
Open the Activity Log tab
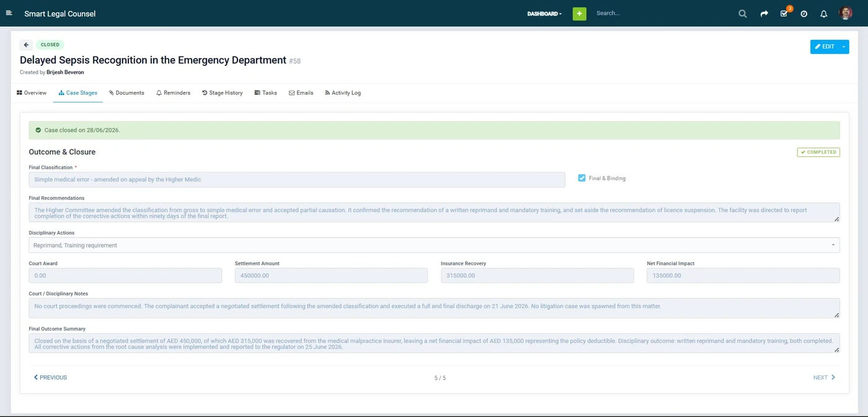point(343,93)
